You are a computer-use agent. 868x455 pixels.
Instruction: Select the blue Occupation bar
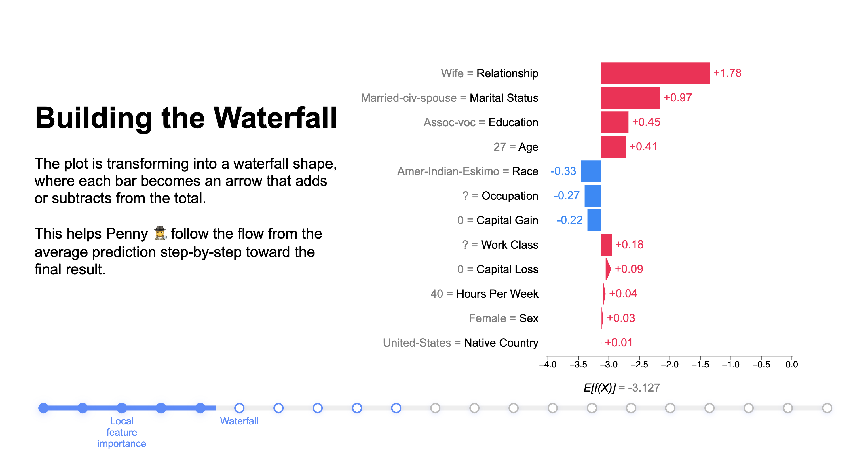(592, 196)
